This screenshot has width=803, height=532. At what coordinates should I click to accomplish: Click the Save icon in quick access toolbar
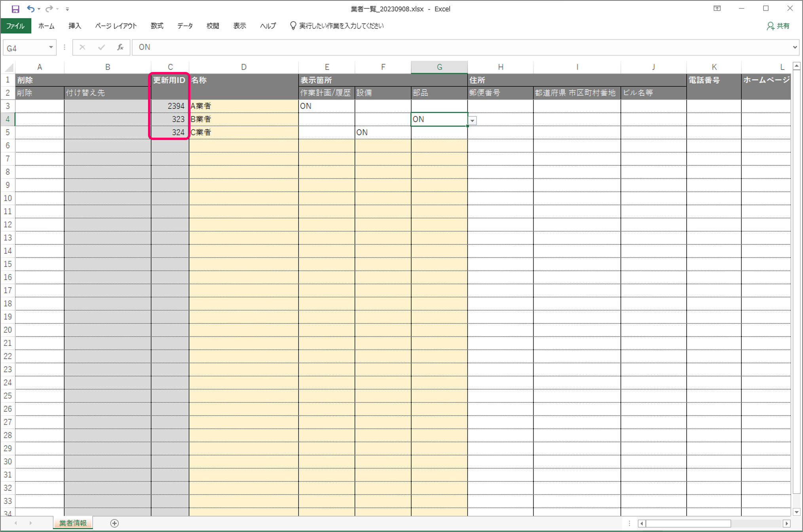point(15,9)
